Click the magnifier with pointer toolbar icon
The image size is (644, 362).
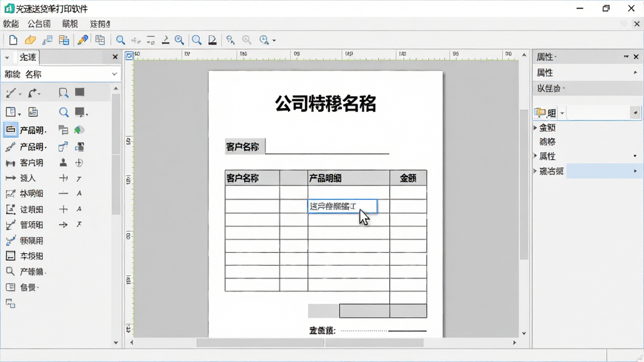230,40
